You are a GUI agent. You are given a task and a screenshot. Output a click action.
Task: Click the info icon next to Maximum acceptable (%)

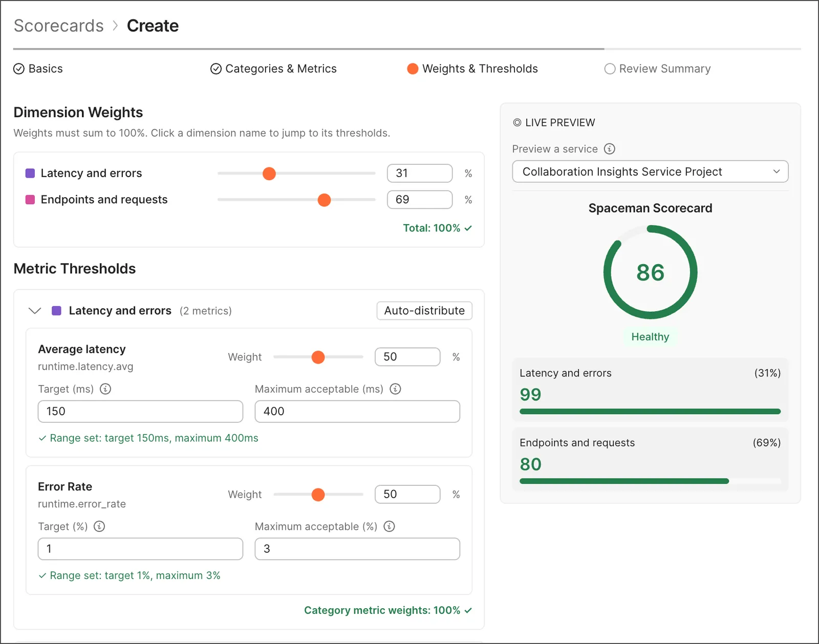point(389,526)
